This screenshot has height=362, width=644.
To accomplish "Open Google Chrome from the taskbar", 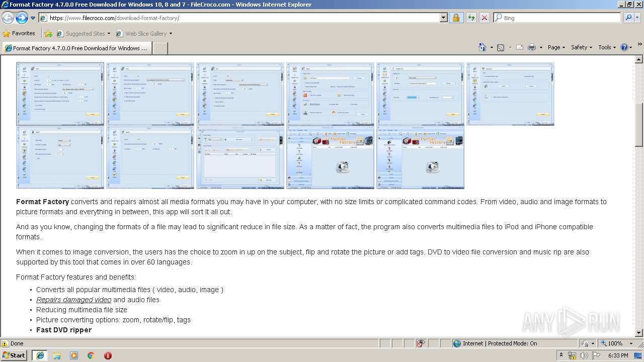I will [91, 355].
